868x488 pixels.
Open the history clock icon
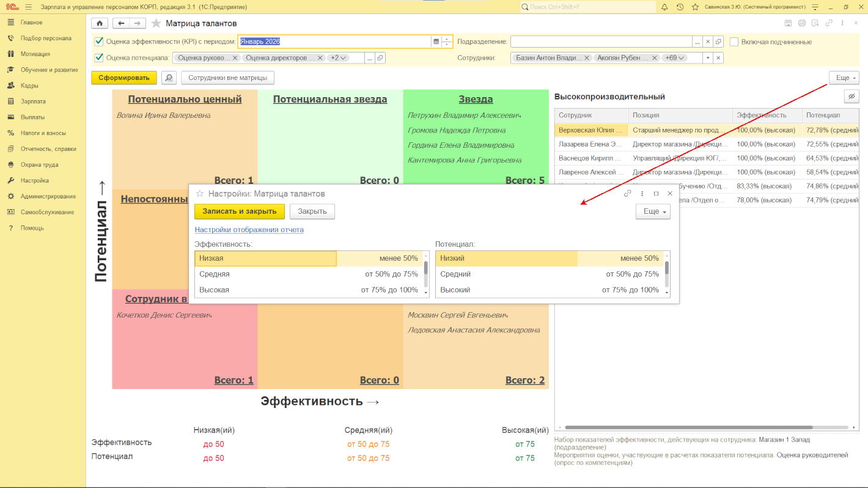point(680,7)
